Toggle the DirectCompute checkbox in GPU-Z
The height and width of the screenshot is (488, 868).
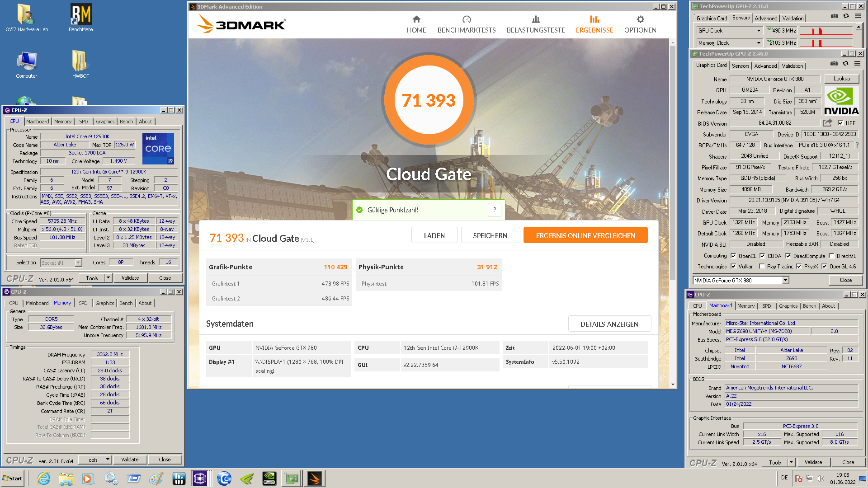tap(788, 256)
